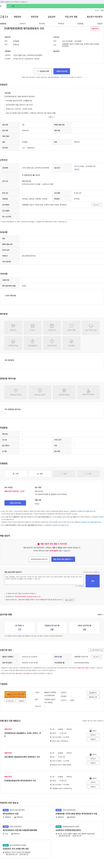Screen dimensions: 104x868
Task: Click the company logo thumbnail
Action: [15, 694]
